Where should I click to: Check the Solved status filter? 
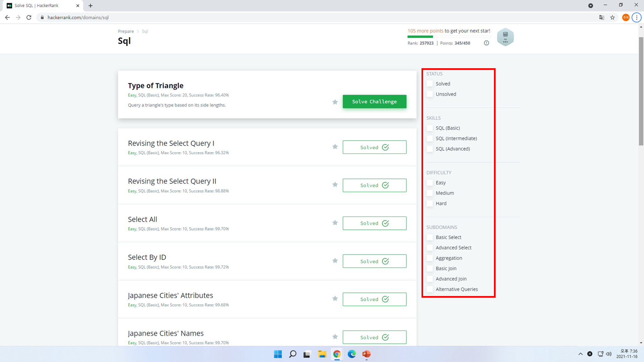tap(430, 84)
